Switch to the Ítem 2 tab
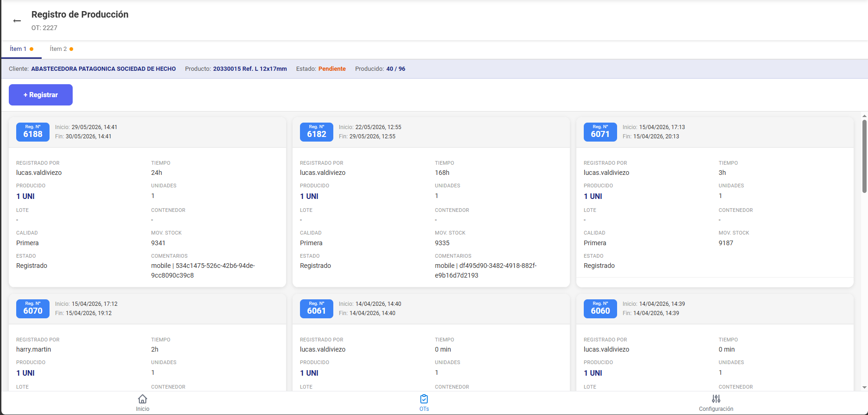This screenshot has height=415, width=868. click(x=62, y=49)
